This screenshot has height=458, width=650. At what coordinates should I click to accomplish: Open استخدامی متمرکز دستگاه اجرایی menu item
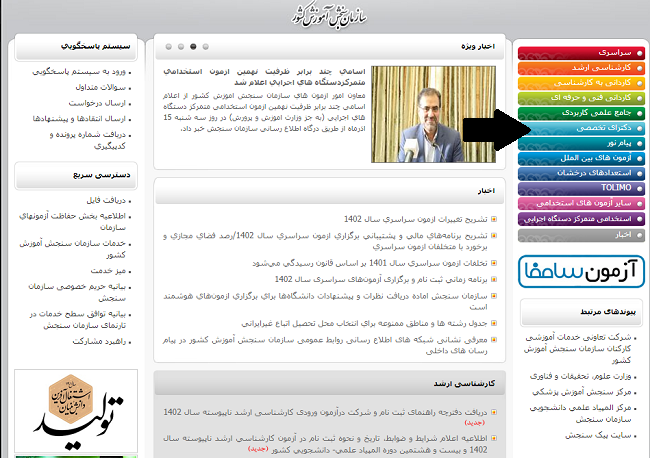581,219
